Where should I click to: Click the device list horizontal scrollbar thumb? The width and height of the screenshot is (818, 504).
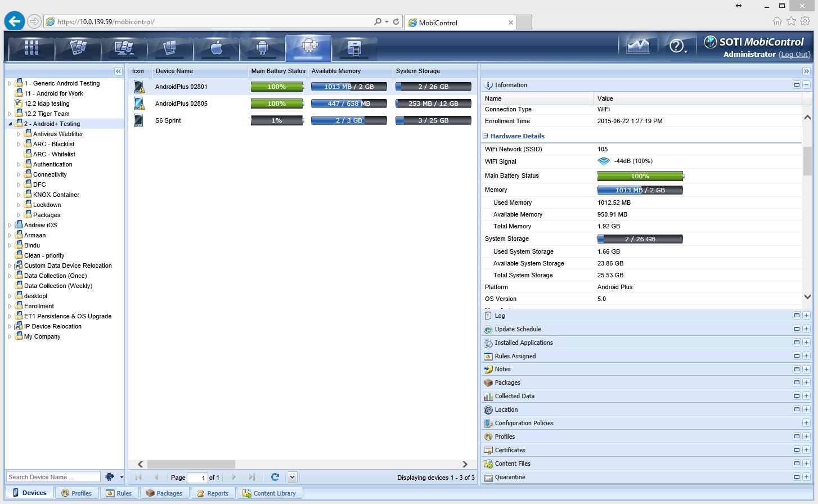[191, 464]
